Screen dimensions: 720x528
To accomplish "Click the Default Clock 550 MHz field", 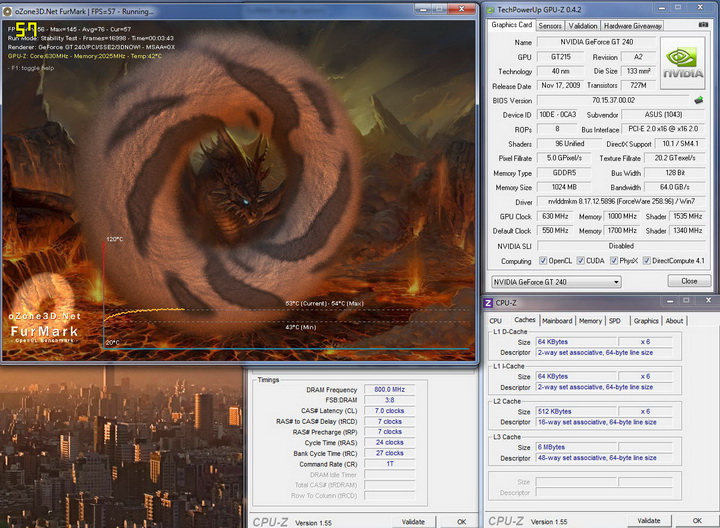I will [555, 230].
